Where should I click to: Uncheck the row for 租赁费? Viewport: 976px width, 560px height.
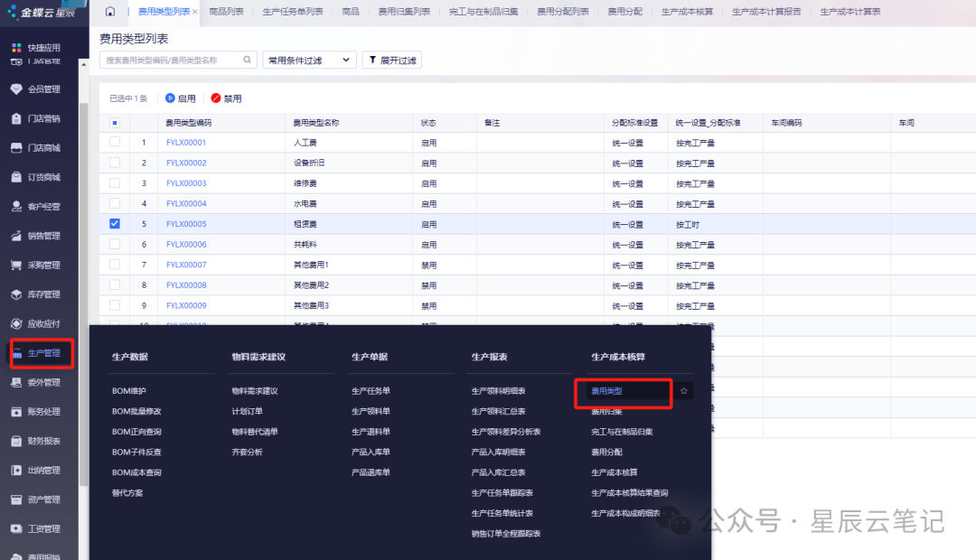tap(115, 223)
